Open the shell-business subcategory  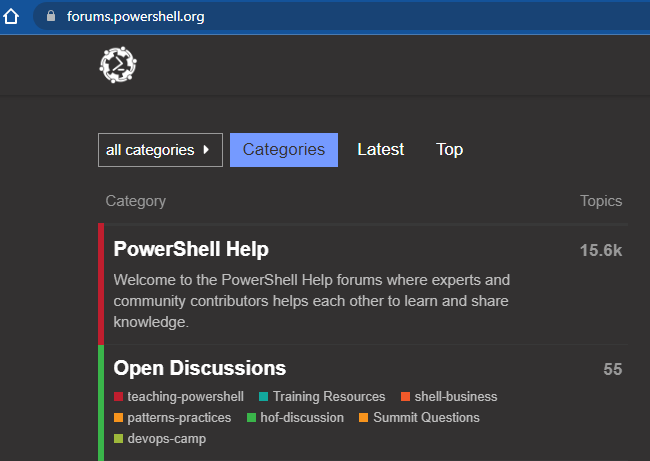[455, 397]
